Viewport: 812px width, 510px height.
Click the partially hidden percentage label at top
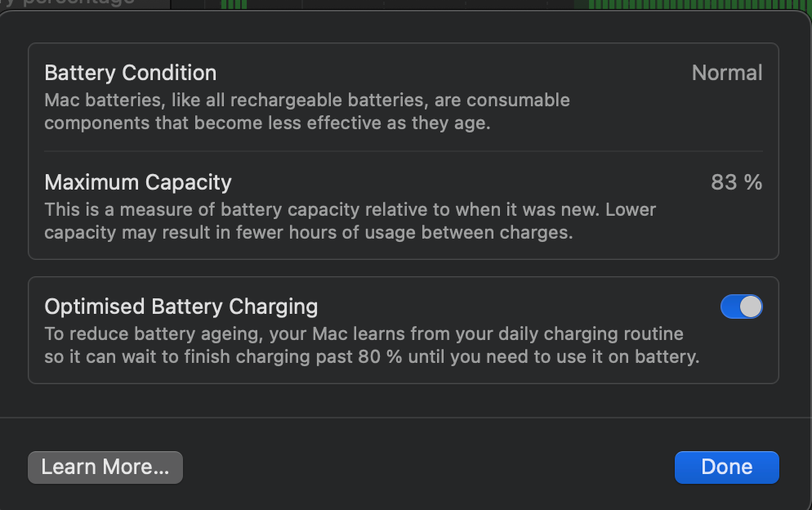(x=69, y=3)
